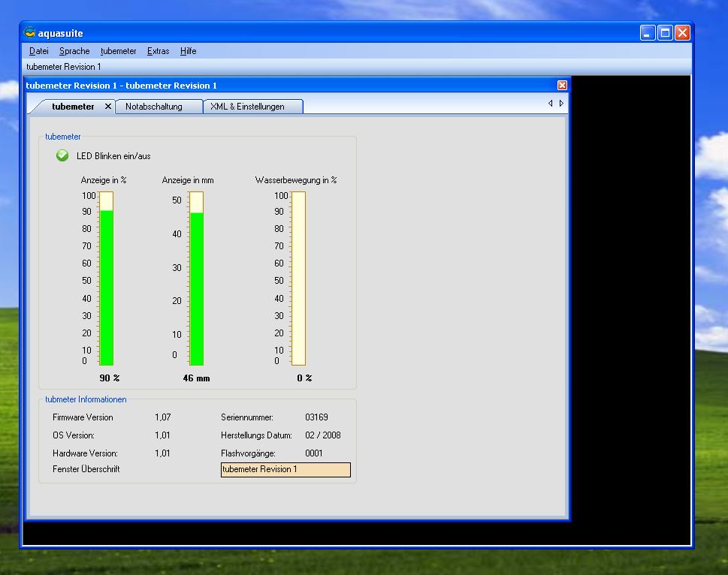The image size is (728, 575).
Task: Click the empty Wasserbewegung in % bar
Action: tap(298, 278)
